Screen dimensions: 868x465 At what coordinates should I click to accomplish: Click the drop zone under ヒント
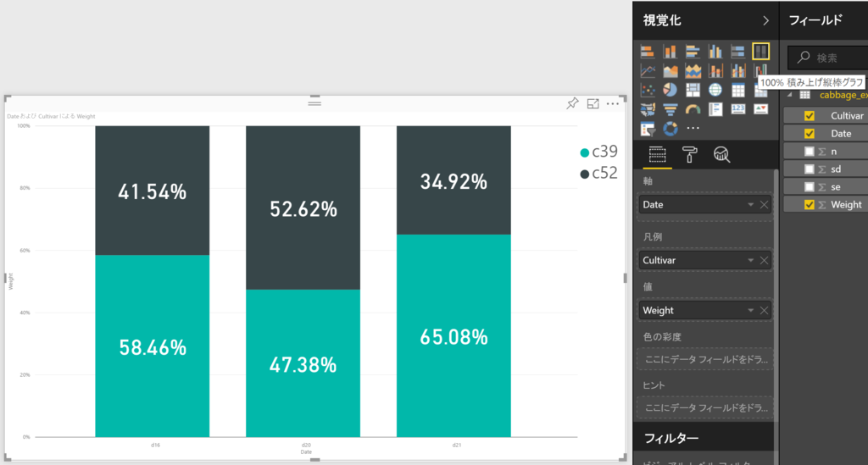pos(705,408)
